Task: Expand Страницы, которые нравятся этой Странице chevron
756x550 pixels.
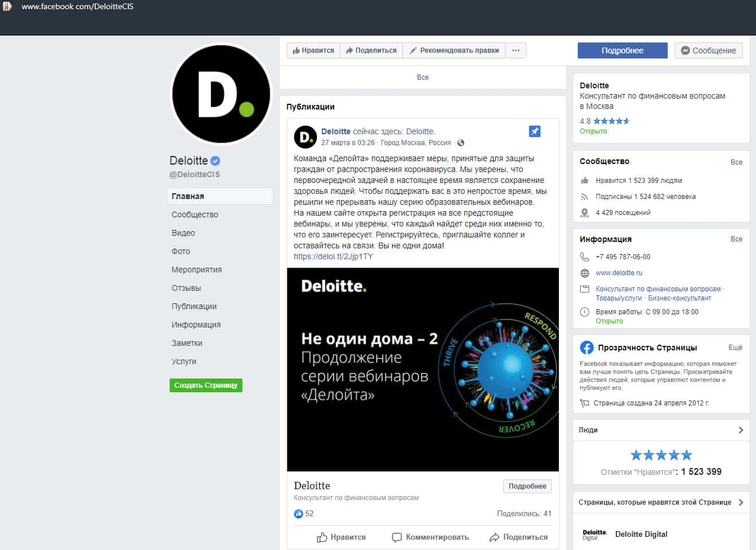Action: coord(741,502)
